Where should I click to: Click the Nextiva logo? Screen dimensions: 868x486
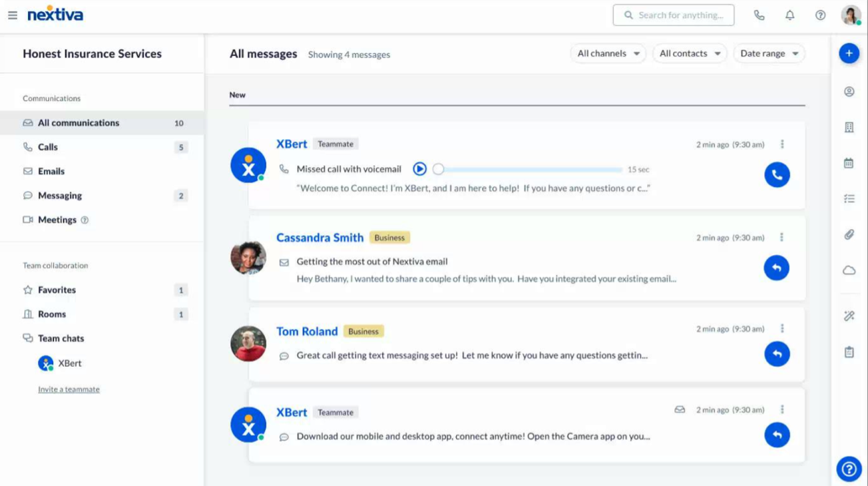coord(55,15)
